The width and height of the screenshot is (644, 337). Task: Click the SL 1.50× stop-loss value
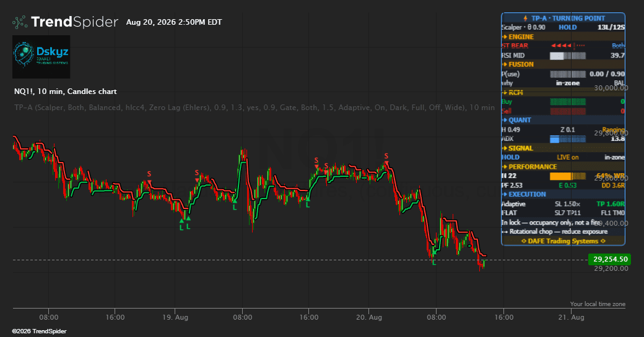click(x=568, y=204)
